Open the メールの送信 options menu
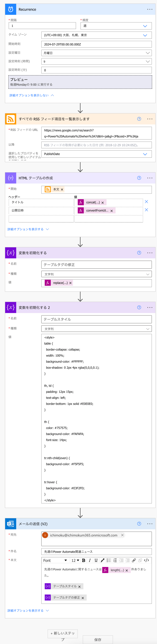Screen dimensions: 157x644 (x=150, y=524)
